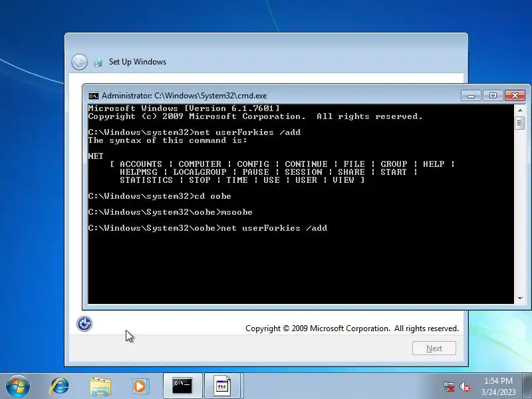Click the back arrow in Set Up Windows
The width and height of the screenshot is (532, 399).
coord(80,62)
